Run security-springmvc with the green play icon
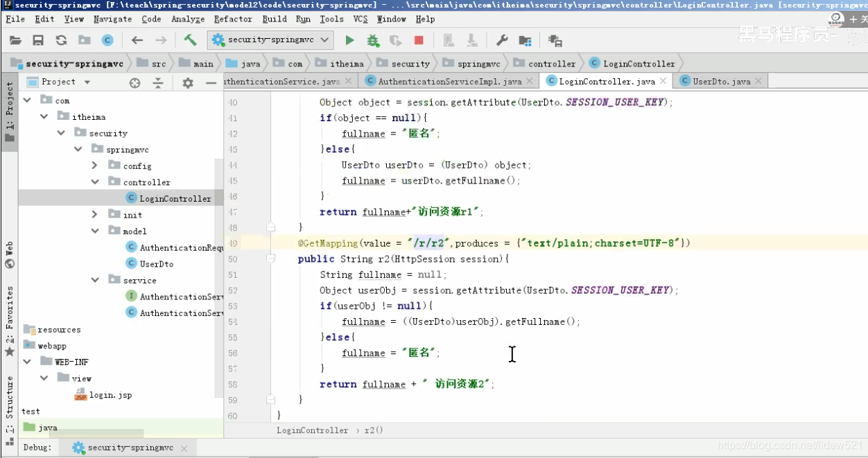Viewport: 868px width, 458px height. click(x=349, y=40)
